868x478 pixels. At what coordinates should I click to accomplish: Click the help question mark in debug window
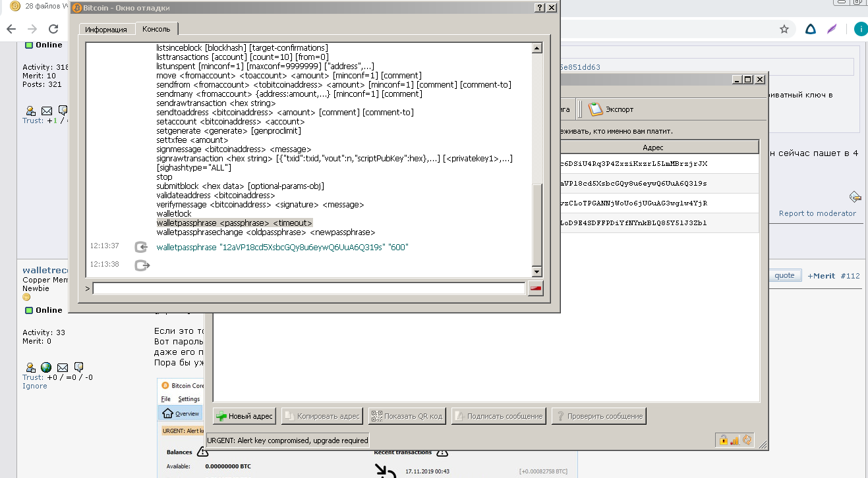pos(540,8)
